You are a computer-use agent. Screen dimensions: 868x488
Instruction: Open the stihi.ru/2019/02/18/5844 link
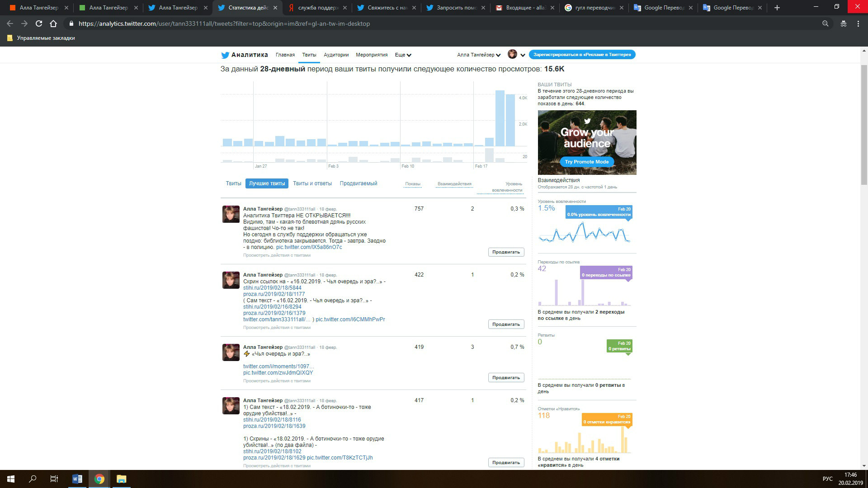pyautogui.click(x=272, y=288)
